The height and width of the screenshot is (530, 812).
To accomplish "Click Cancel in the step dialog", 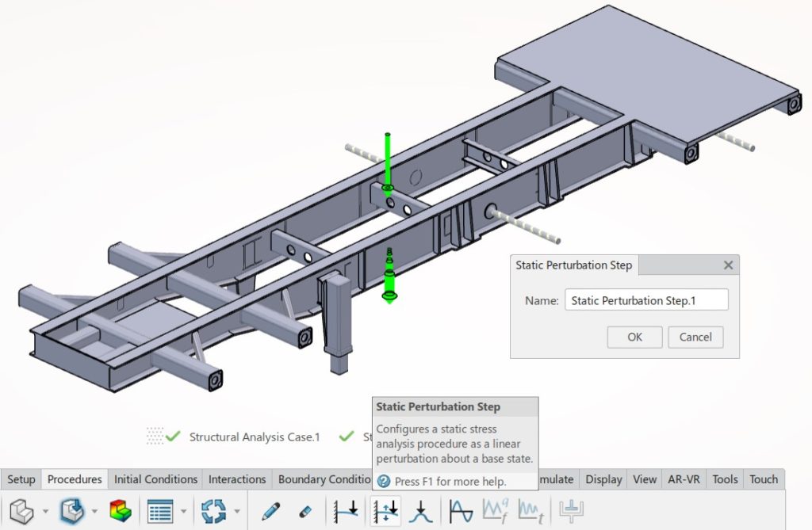I will click(x=695, y=337).
